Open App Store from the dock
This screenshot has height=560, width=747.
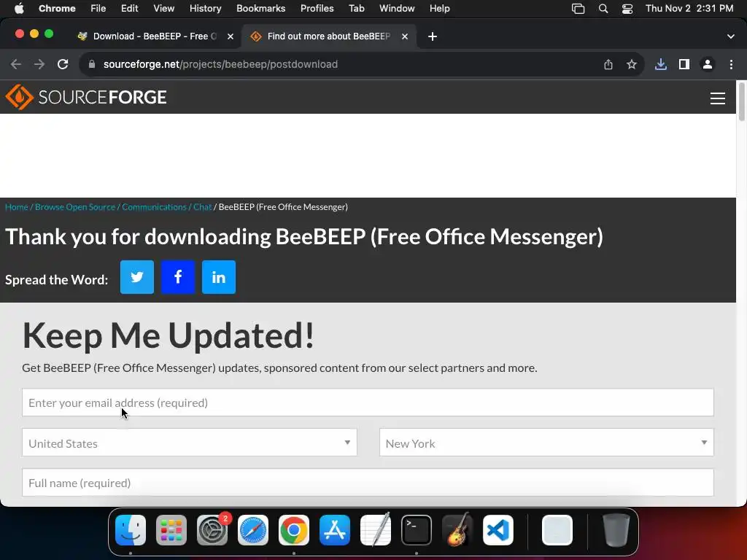click(335, 530)
